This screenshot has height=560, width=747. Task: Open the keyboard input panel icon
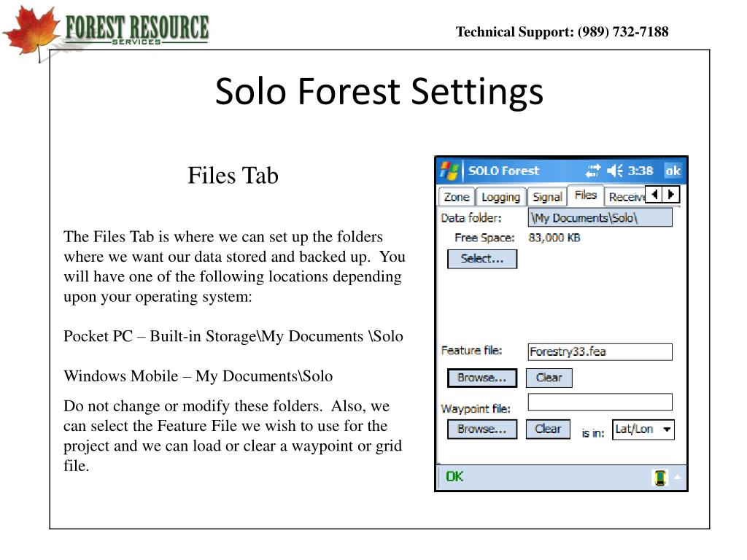point(659,477)
